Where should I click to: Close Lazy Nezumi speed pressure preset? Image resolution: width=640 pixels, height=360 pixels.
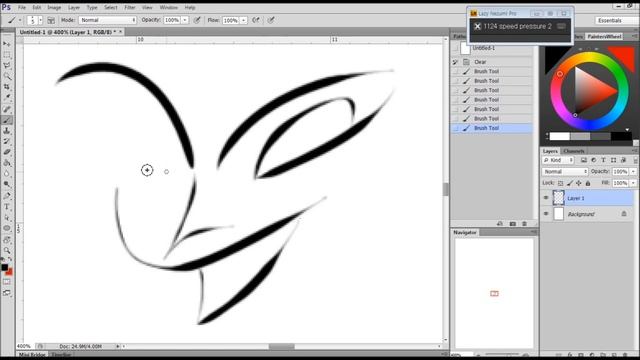tap(477, 27)
